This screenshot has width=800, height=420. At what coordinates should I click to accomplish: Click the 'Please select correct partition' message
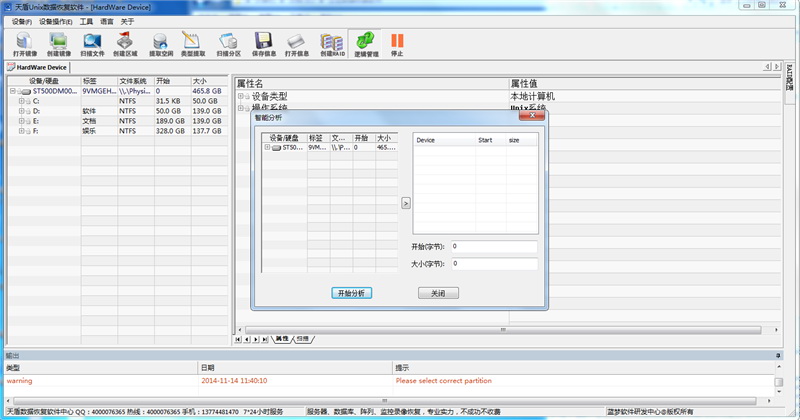pos(443,381)
